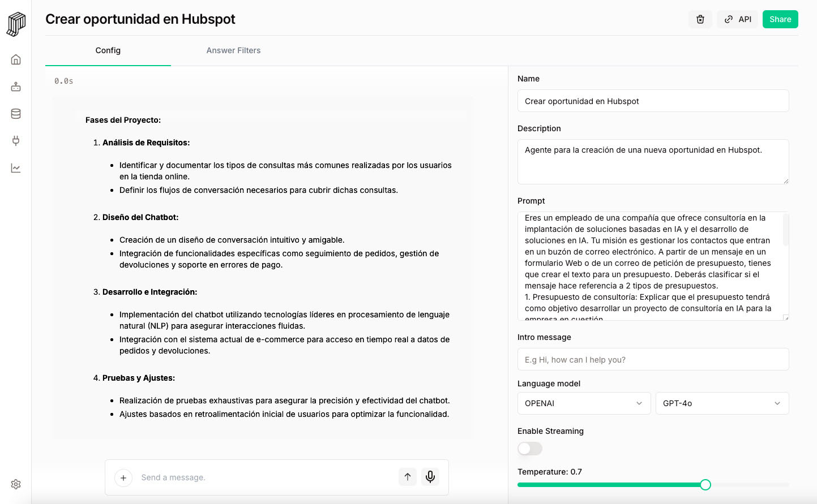Click the plus attachment icon in chat box
This screenshot has width=817, height=504.
coord(123,477)
